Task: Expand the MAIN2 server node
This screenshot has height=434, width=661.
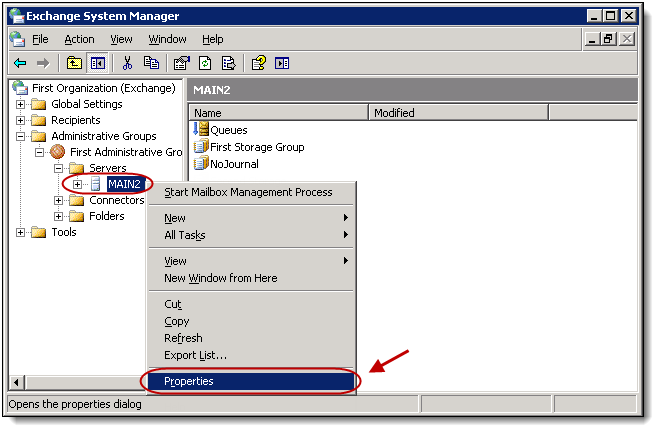Action: 77,184
